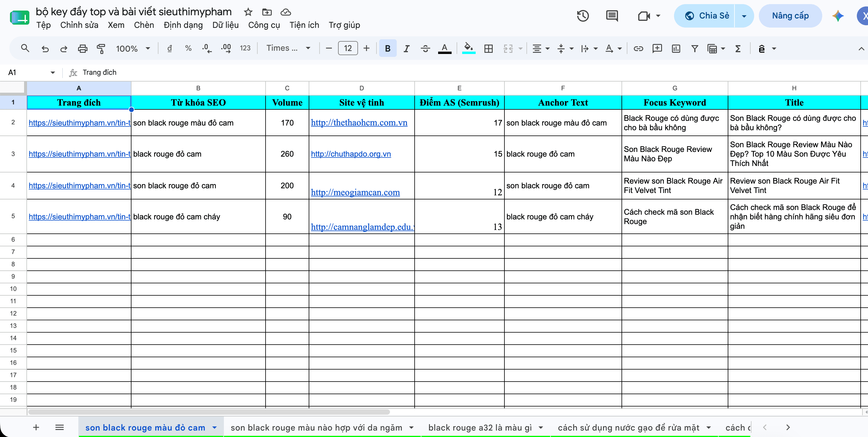Toggle bold formatting
Viewport: 868px width, 437px height.
point(388,48)
